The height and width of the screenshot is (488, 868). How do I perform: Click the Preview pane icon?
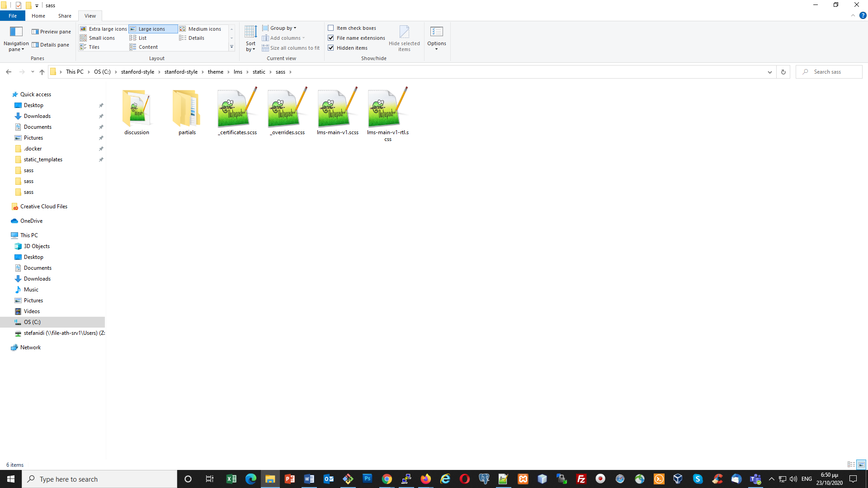pyautogui.click(x=35, y=32)
